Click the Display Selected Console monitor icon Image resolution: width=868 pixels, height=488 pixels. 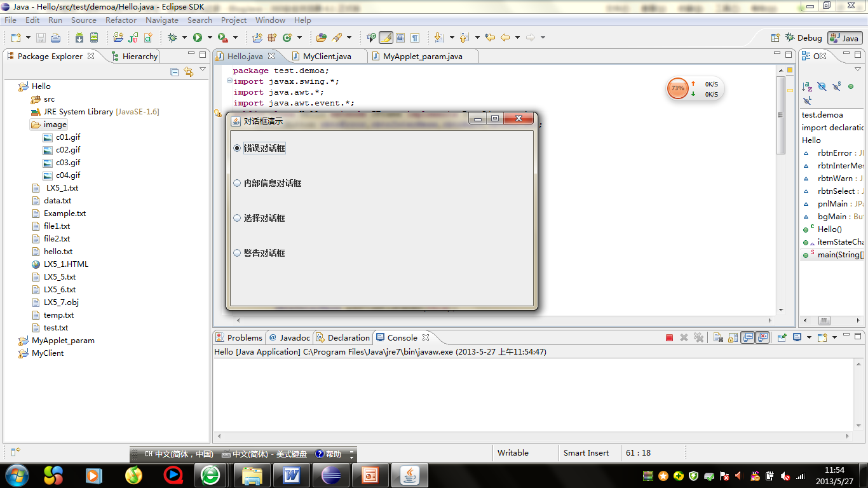click(x=797, y=337)
